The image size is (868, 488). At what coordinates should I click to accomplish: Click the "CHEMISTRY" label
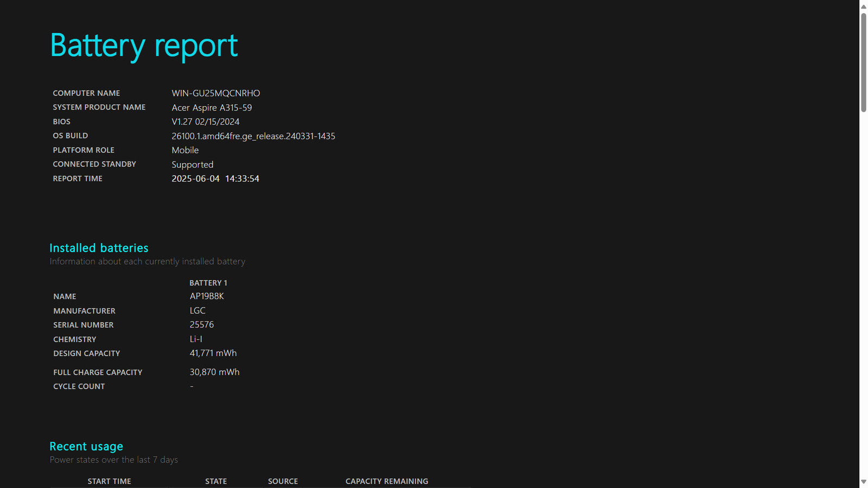coord(75,339)
